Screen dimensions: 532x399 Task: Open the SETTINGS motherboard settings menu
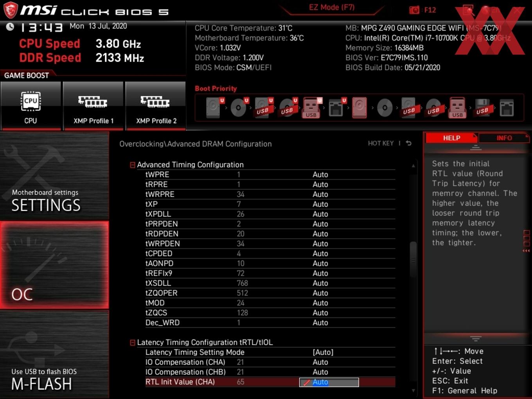click(54, 176)
